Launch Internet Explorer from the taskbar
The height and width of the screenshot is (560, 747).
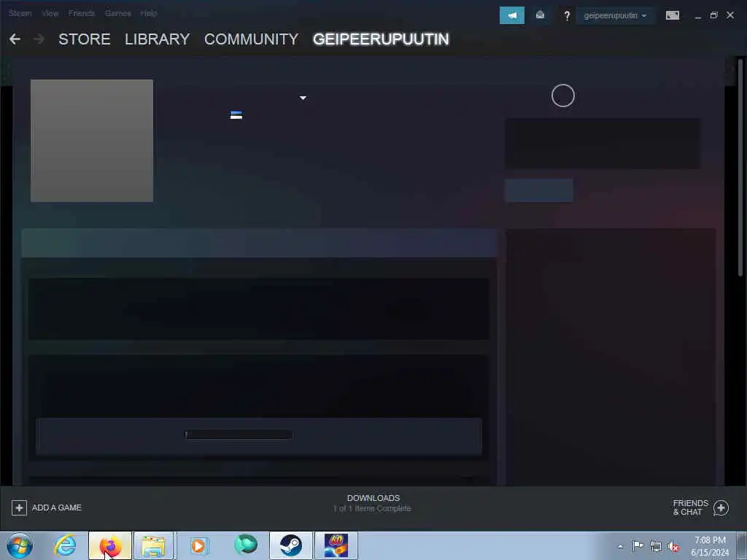tap(65, 545)
